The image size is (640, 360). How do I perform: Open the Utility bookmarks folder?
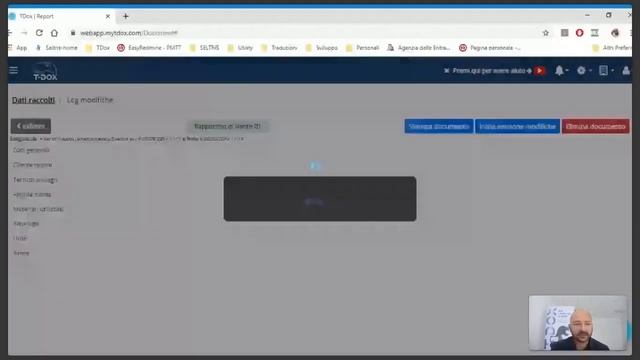(240, 48)
